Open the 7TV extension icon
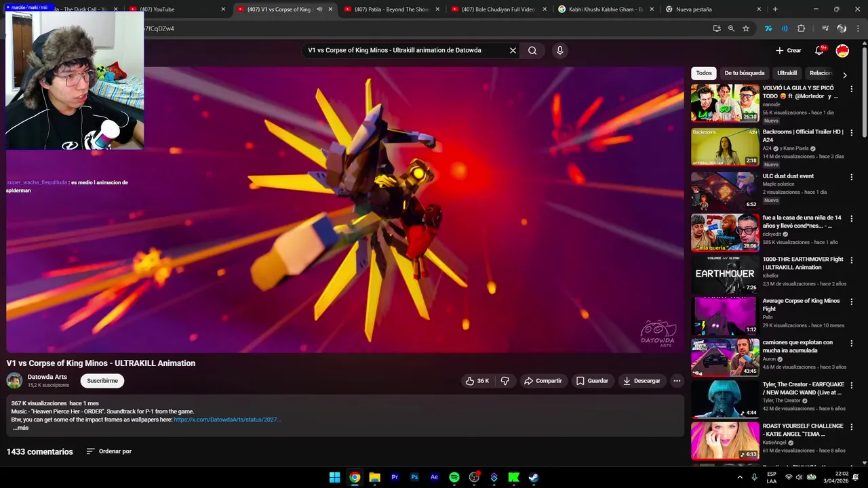Image resolution: width=868 pixels, height=488 pixels. tap(768, 28)
